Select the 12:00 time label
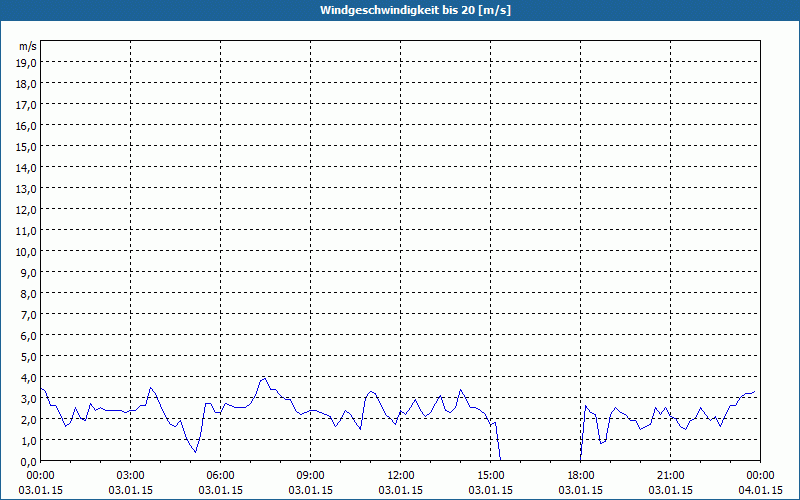Screen dimensions: 800x500 click(x=401, y=476)
